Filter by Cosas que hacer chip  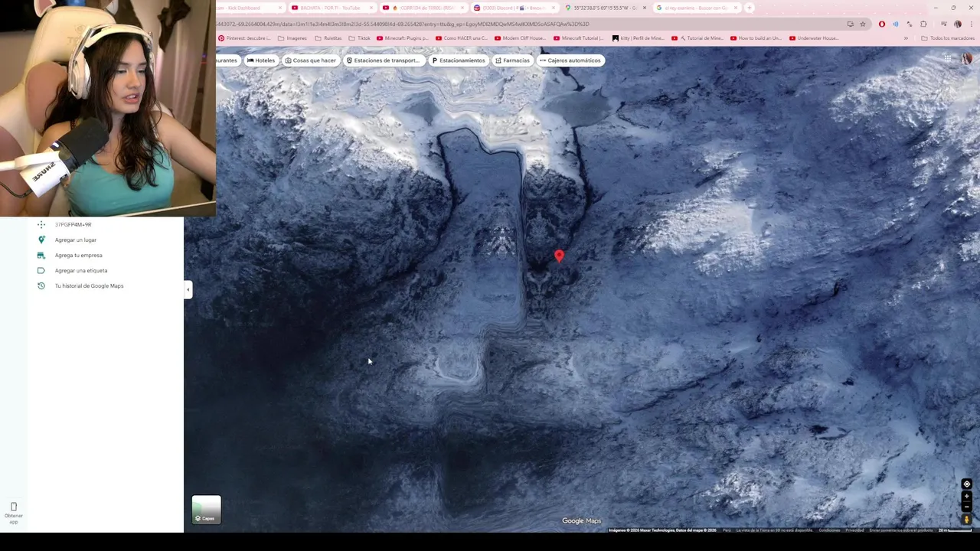[310, 60]
